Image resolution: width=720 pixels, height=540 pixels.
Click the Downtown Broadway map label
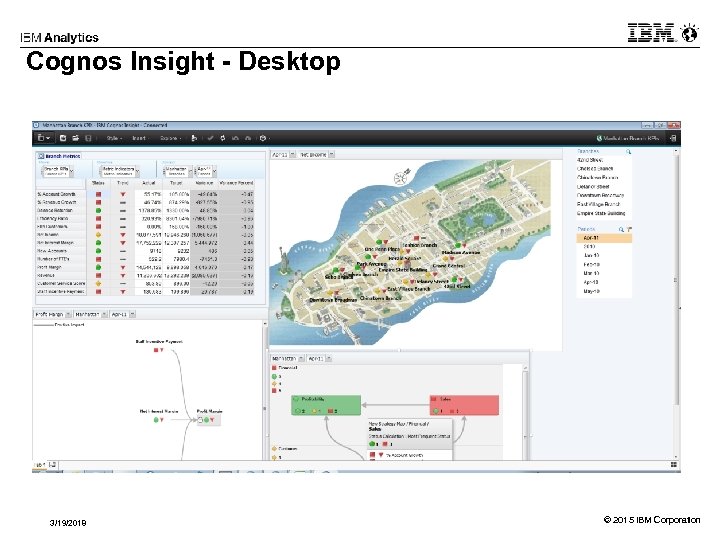point(333,300)
